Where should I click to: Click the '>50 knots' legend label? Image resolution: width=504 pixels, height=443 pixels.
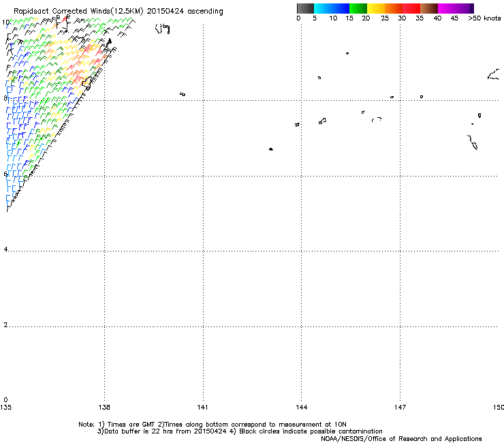tap(484, 18)
